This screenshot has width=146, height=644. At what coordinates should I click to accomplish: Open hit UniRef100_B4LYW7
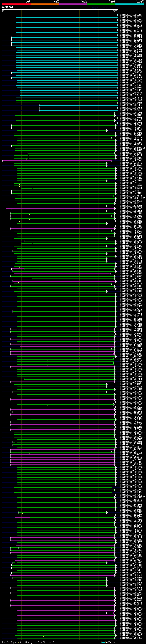click(131, 326)
